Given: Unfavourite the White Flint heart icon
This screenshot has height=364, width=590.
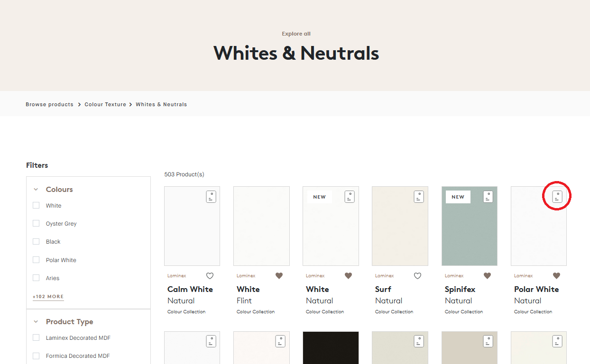Looking at the screenshot, I should pos(279,275).
